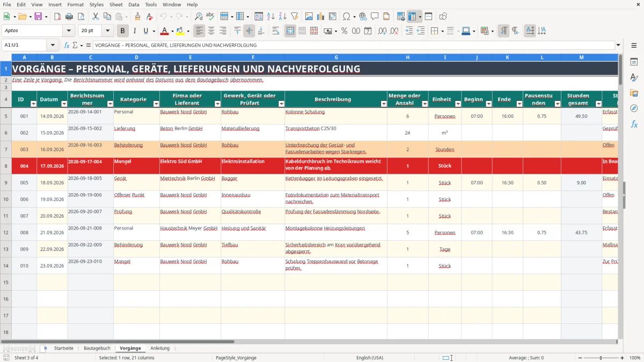Click the Sort Ascending icon

270,17
